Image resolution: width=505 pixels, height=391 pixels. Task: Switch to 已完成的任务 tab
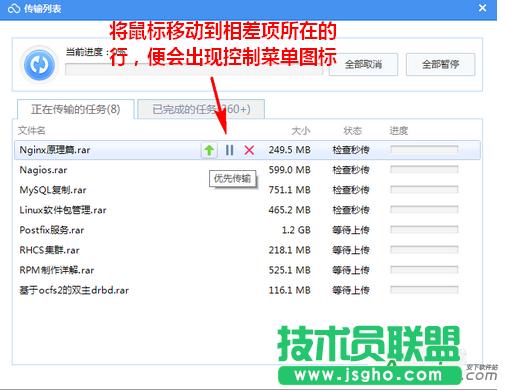pyautogui.click(x=201, y=109)
